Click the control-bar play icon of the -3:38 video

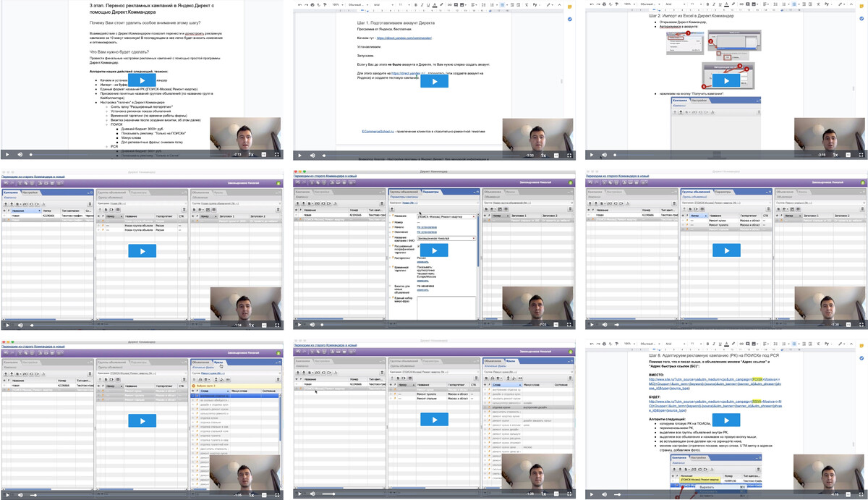[592, 325]
